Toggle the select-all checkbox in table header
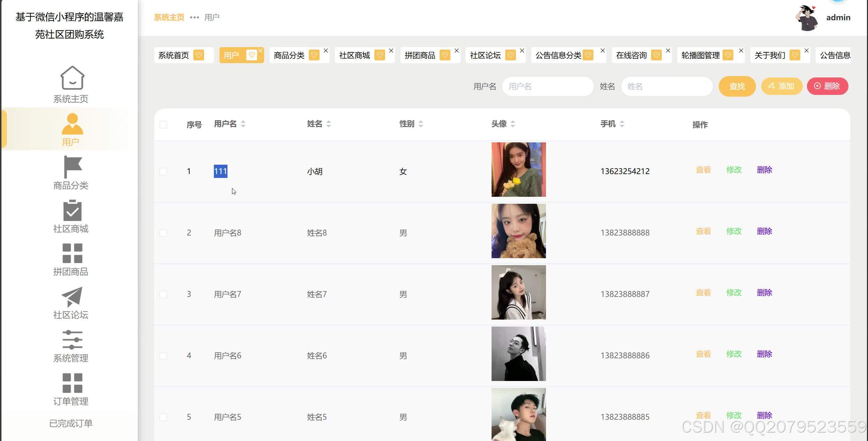868x441 pixels. click(x=163, y=125)
